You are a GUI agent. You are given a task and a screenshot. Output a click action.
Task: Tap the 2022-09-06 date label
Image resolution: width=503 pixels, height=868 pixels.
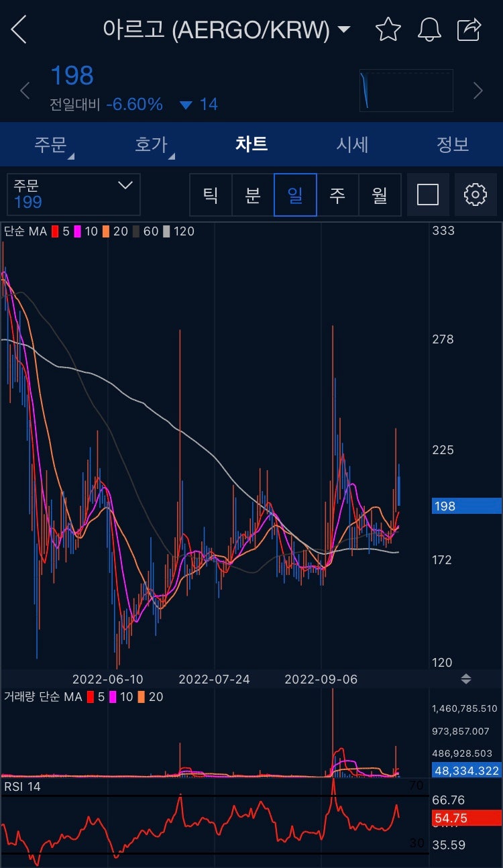pos(321,679)
